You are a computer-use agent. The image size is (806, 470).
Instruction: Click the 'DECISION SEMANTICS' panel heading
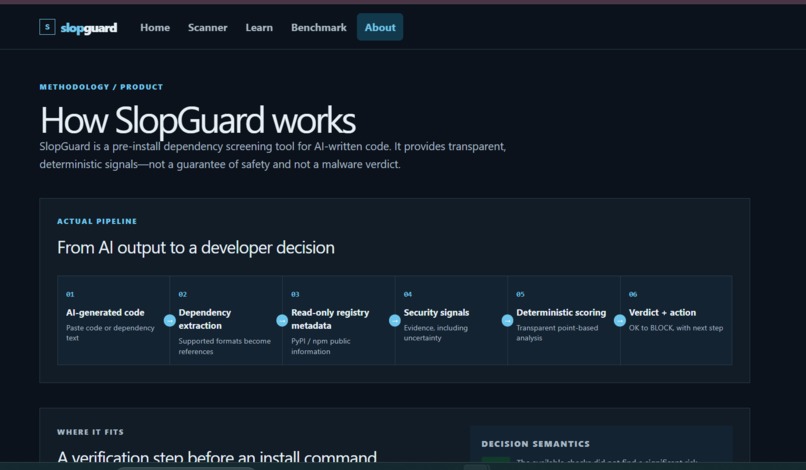coord(536,444)
